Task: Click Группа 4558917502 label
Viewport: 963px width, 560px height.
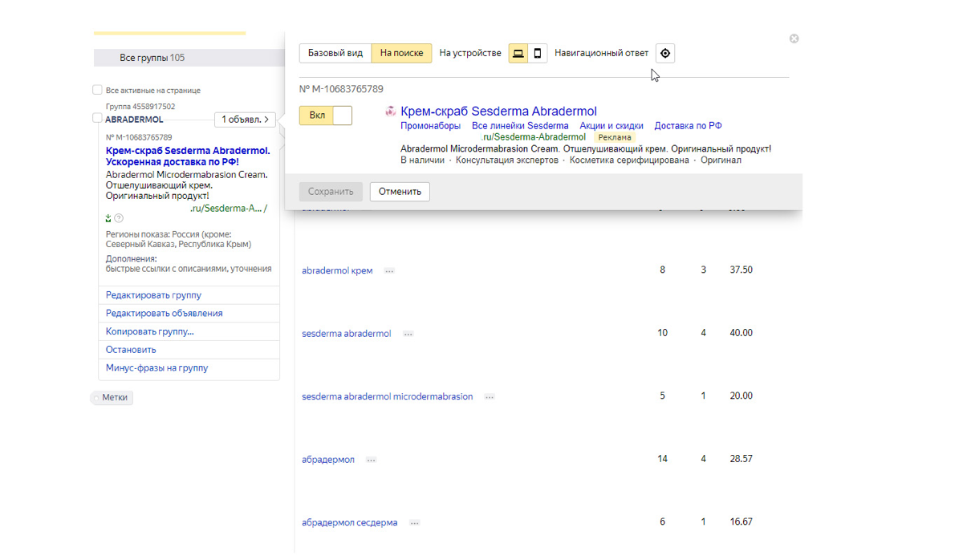Action: coord(140,107)
